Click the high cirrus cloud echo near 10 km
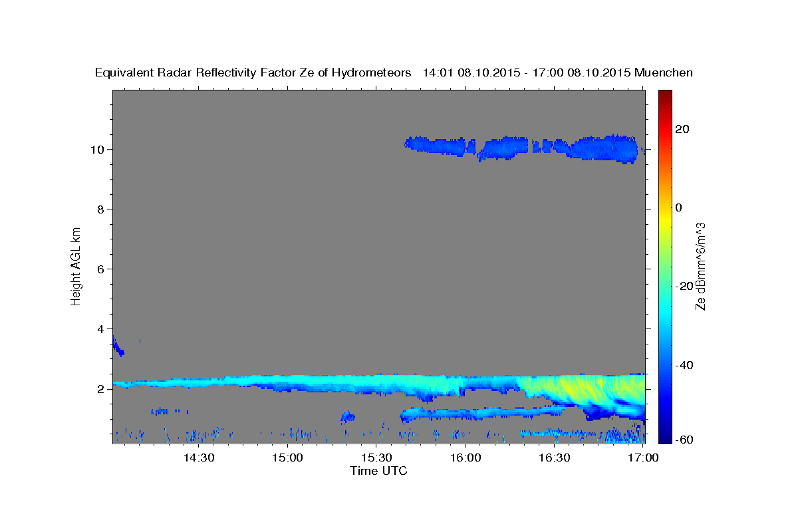The height and width of the screenshot is (532, 798). (525, 148)
